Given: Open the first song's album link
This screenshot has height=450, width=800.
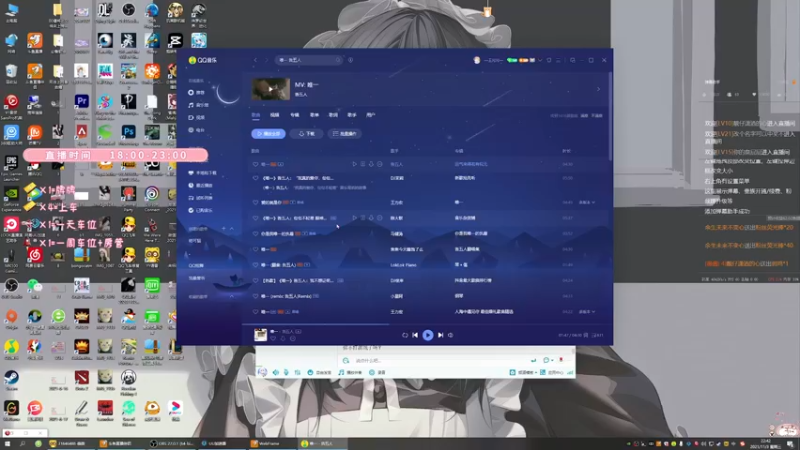Looking at the screenshot, I should coord(471,164).
